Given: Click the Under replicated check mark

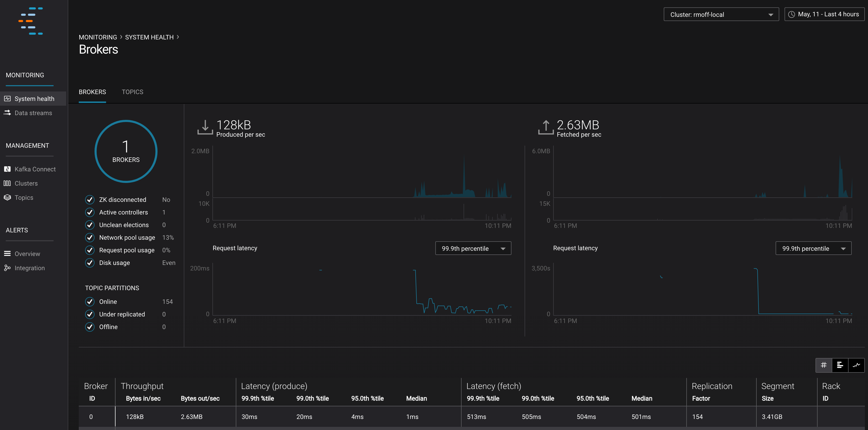Looking at the screenshot, I should (90, 314).
